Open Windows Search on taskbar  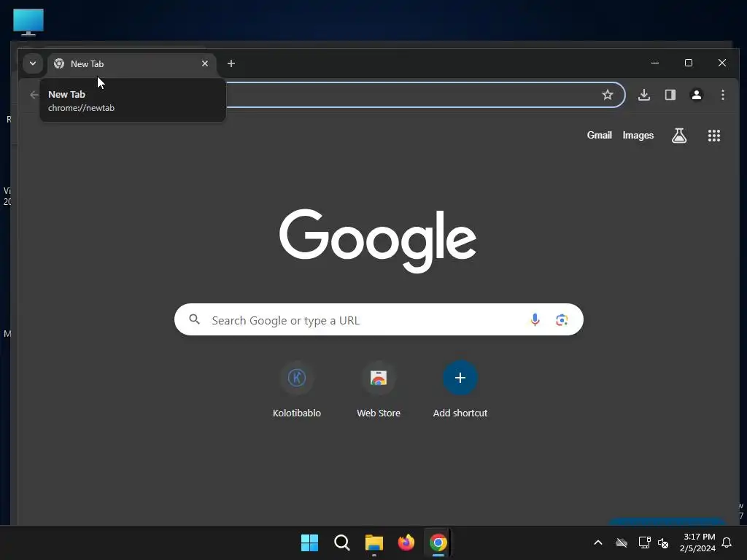(342, 542)
